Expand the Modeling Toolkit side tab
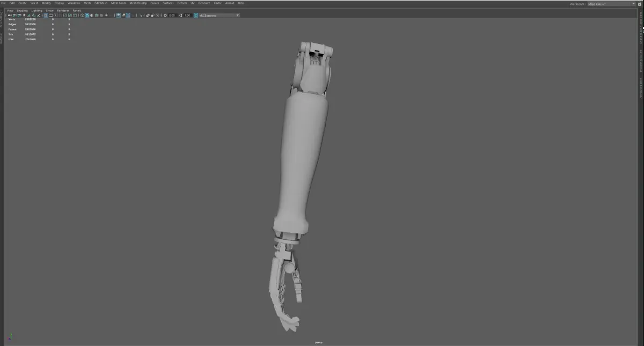This screenshot has height=346, width=644. pyautogui.click(x=641, y=61)
